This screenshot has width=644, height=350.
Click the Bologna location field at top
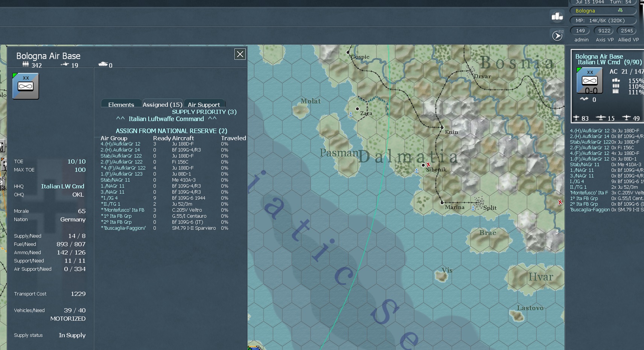pyautogui.click(x=603, y=11)
